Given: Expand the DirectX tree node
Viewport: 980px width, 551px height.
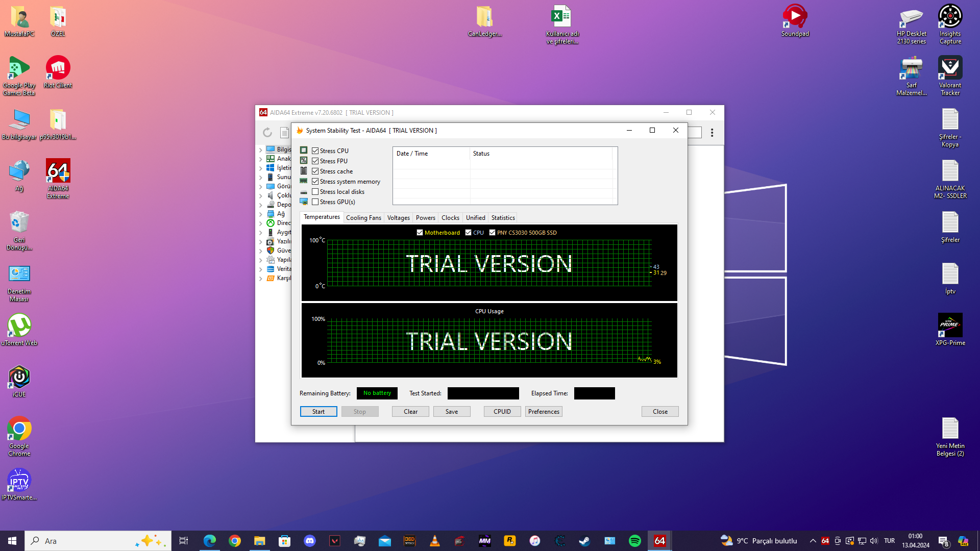Looking at the screenshot, I should (x=261, y=223).
